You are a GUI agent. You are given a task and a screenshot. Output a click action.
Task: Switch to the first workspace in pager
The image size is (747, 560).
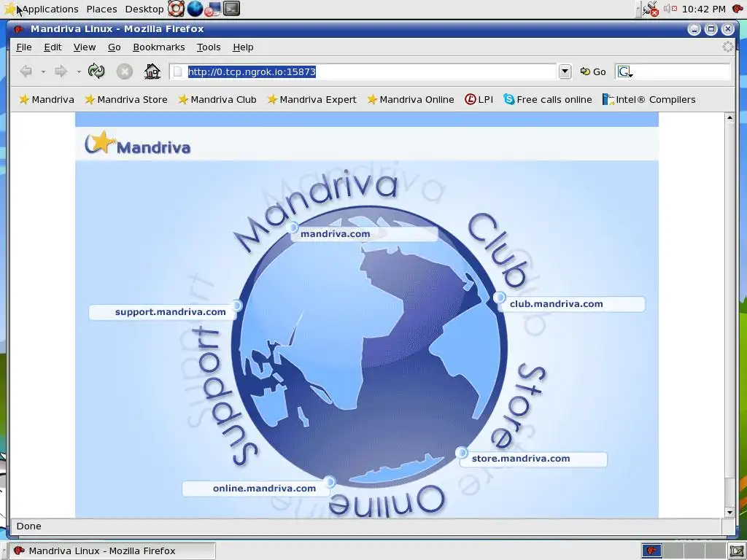(651, 551)
